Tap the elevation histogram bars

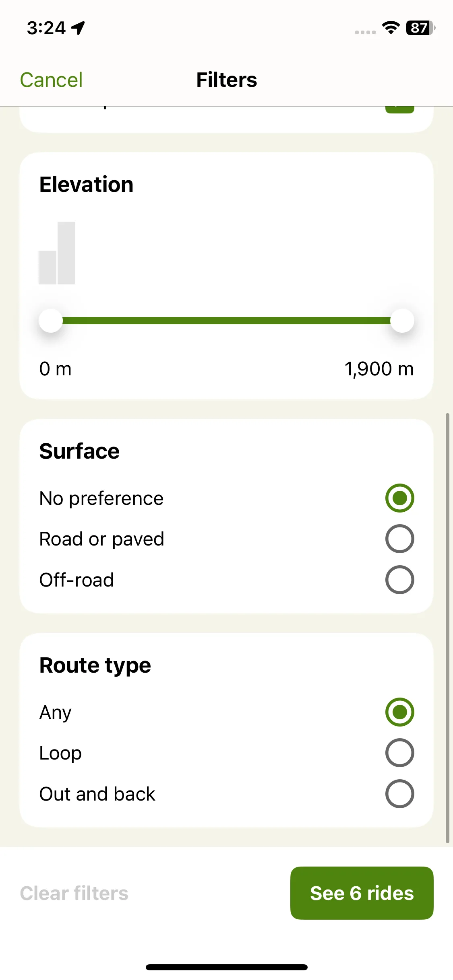[x=57, y=253]
